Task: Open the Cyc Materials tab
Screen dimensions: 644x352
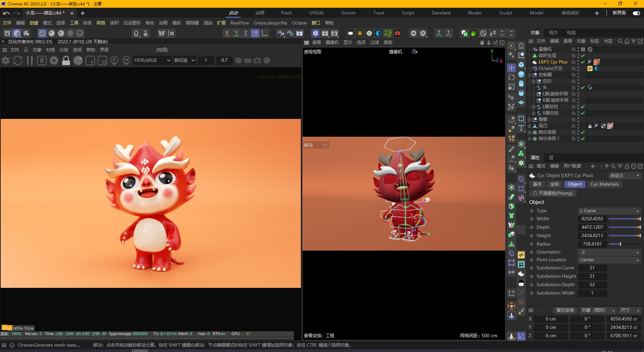Action: pos(604,184)
